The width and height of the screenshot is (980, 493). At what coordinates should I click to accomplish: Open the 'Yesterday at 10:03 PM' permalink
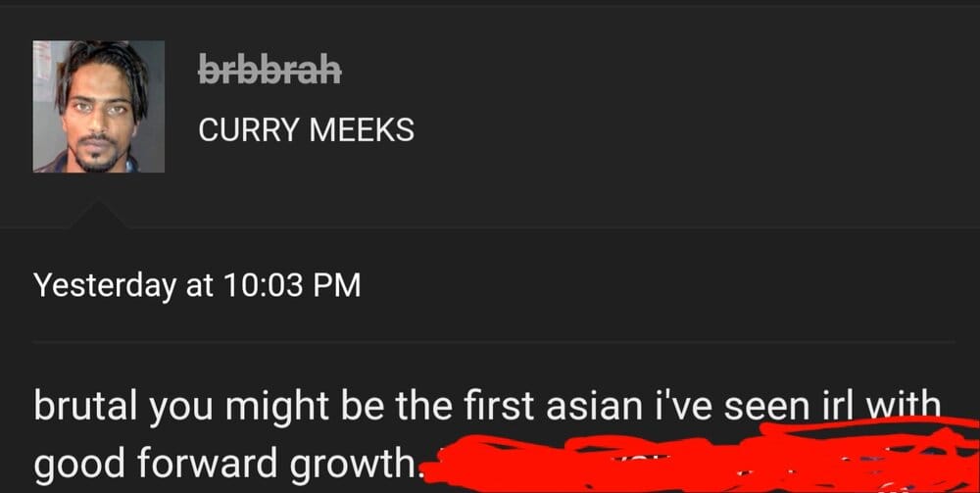coord(198,285)
